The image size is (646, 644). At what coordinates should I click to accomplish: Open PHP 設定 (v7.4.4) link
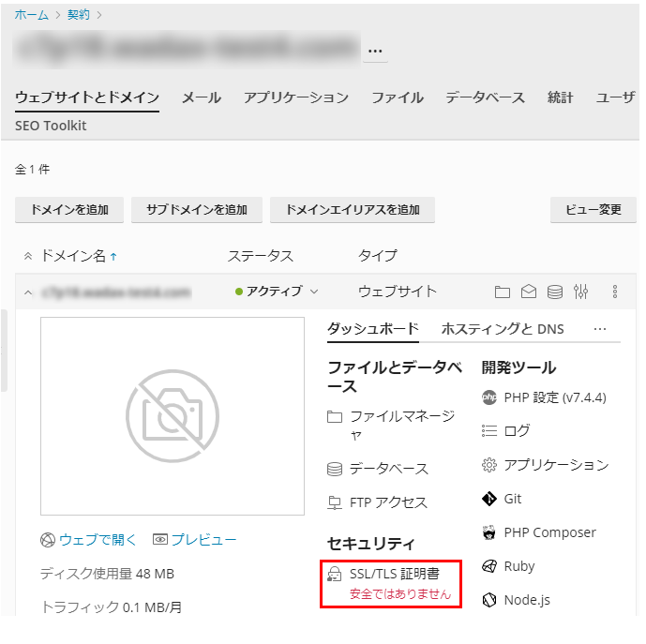pyautogui.click(x=555, y=397)
